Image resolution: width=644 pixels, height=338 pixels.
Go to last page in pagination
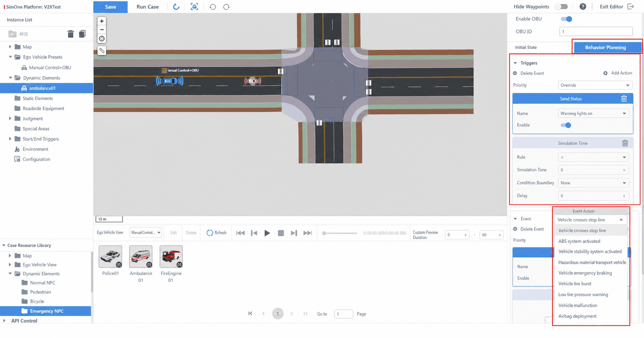[305, 314]
